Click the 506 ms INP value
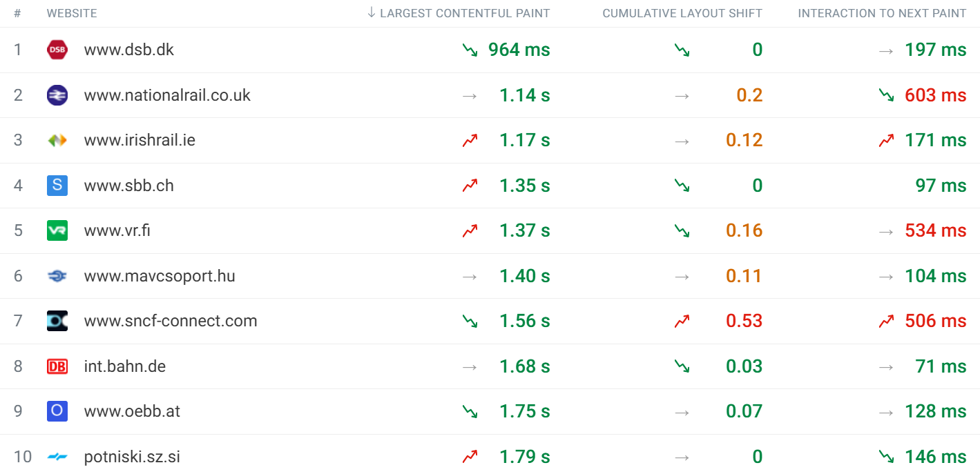This screenshot has height=474, width=980. [x=936, y=321]
